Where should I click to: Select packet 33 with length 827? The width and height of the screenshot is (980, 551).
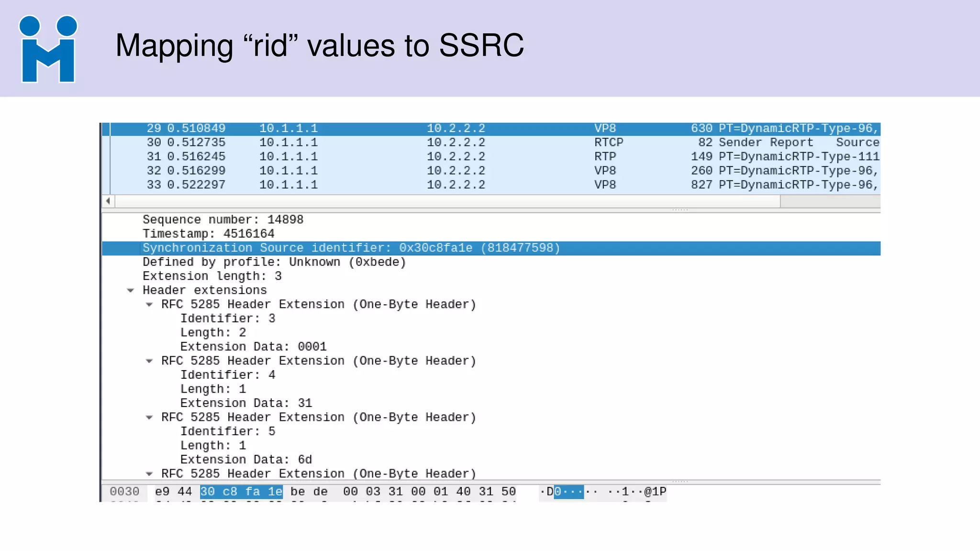click(x=491, y=185)
